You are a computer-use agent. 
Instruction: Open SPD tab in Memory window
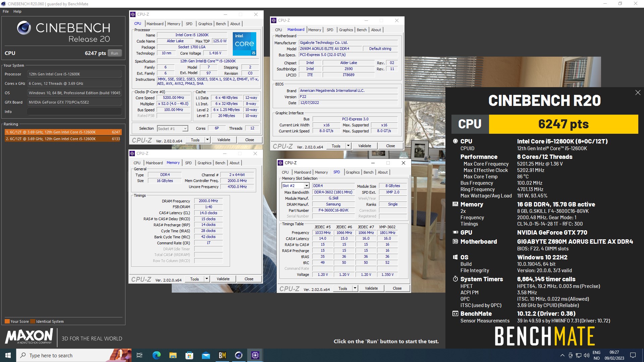coord(189,163)
